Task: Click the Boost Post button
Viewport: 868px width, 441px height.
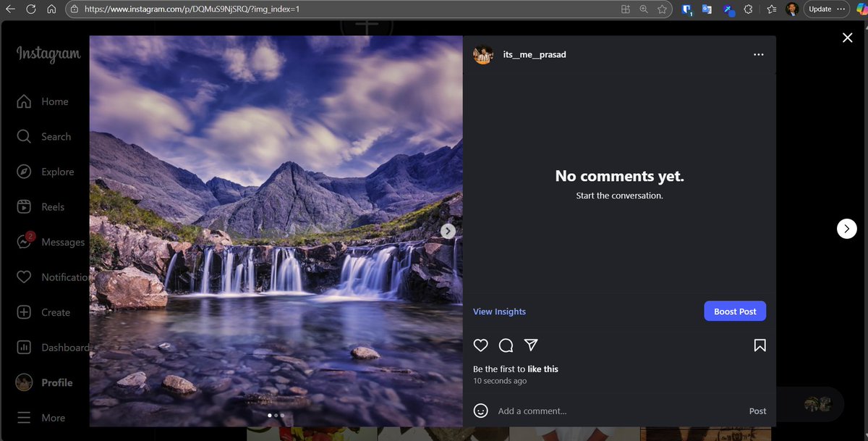Action: coord(734,311)
